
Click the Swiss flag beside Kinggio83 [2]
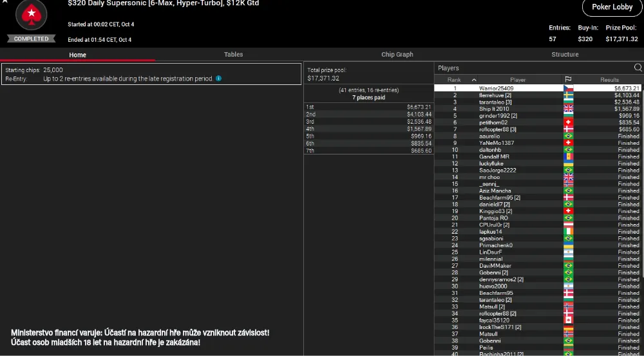click(569, 211)
